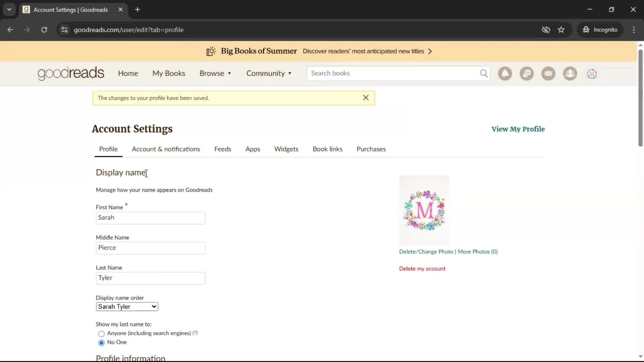Click the search magnifier icon
This screenshot has width=644, height=362.
coord(484,73)
